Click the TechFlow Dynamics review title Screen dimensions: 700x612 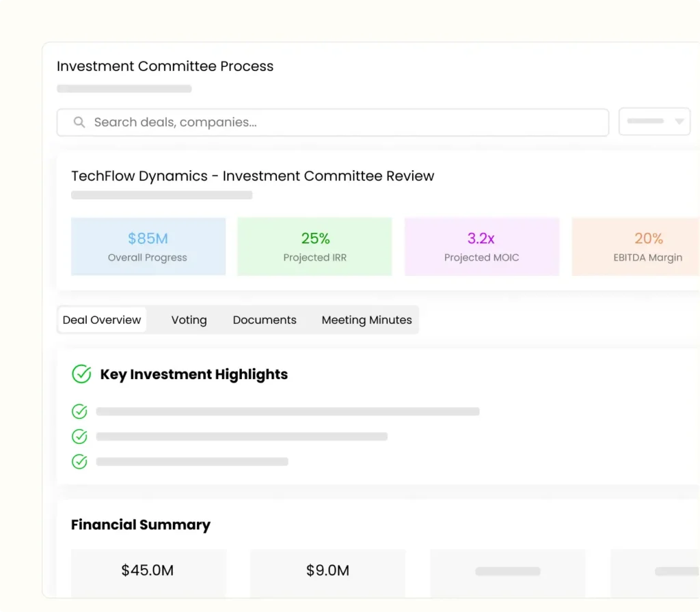(252, 176)
